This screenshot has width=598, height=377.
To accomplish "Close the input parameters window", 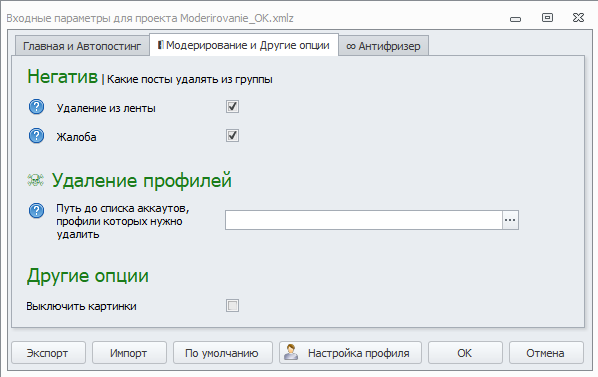I will pos(578,18).
